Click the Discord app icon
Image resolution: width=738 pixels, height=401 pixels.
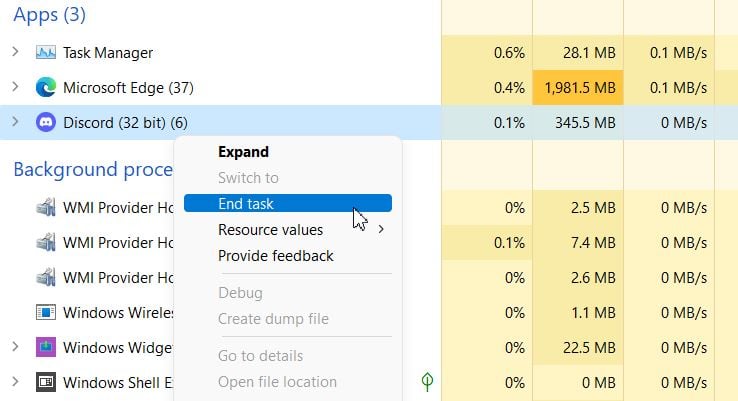tap(46, 122)
